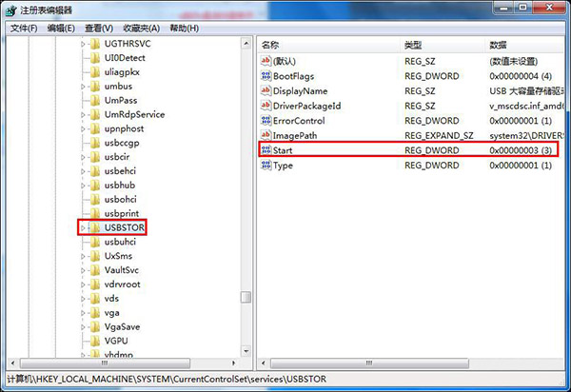This screenshot has width=571, height=392.
Task: Select the vga key name
Action: 111,313
